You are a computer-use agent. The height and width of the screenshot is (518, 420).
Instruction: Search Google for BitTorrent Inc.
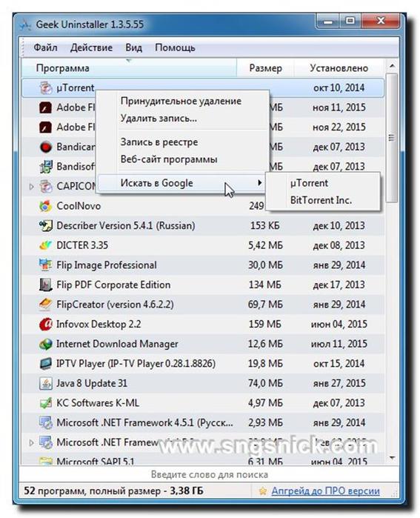point(321,200)
